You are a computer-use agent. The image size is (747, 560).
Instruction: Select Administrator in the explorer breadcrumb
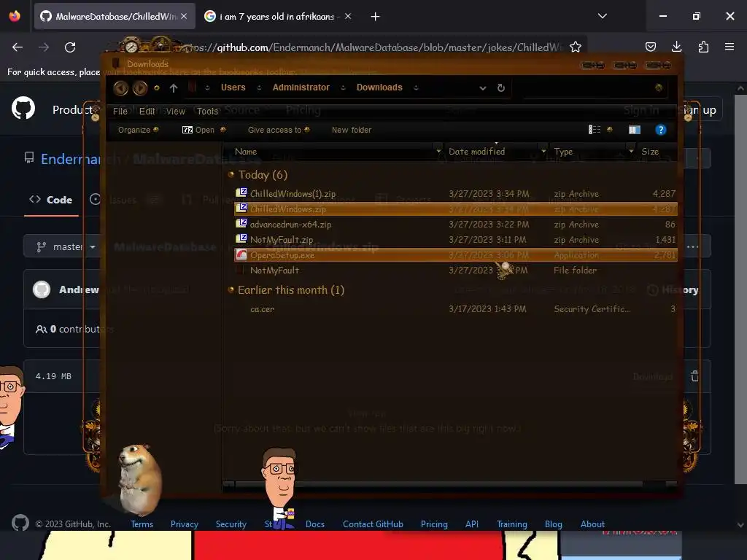(x=301, y=87)
